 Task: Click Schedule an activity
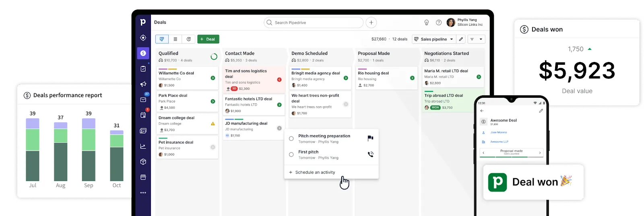(312, 172)
